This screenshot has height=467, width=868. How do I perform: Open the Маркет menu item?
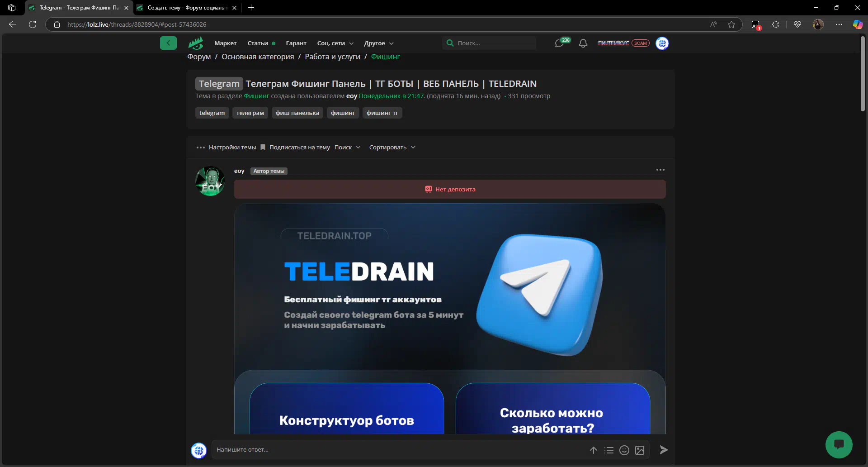click(x=226, y=43)
